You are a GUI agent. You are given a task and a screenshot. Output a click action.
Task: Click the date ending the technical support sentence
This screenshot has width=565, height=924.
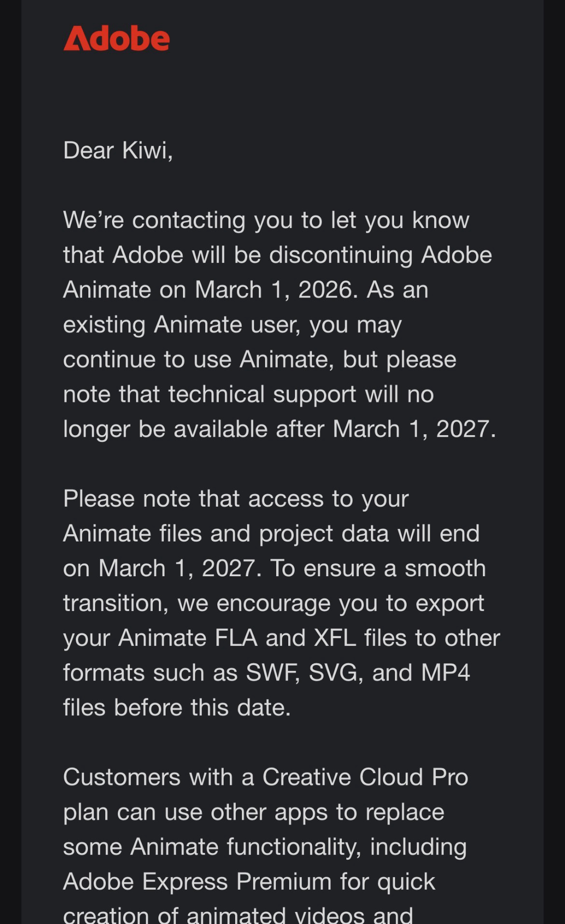(x=413, y=429)
